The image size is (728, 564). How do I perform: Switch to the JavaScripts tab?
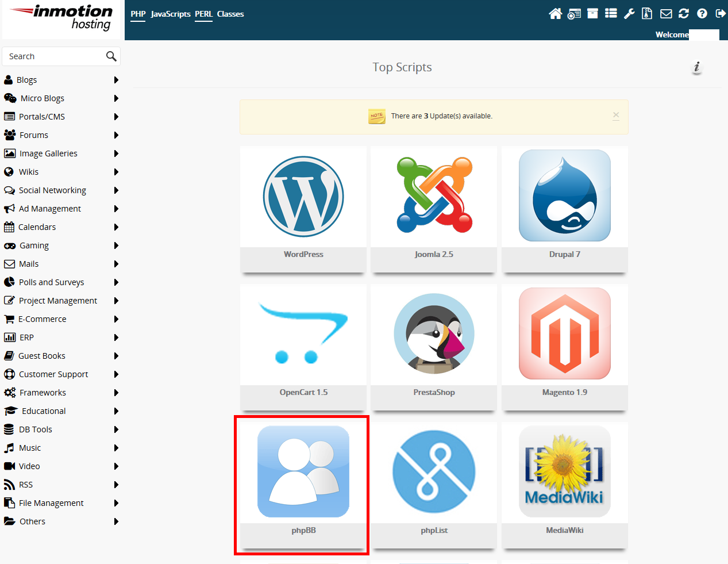click(171, 14)
